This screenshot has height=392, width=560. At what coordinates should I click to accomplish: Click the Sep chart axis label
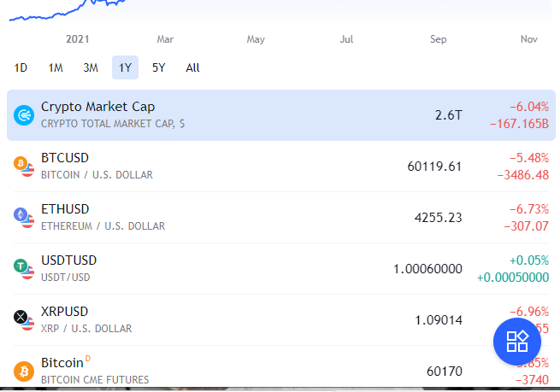[439, 39]
